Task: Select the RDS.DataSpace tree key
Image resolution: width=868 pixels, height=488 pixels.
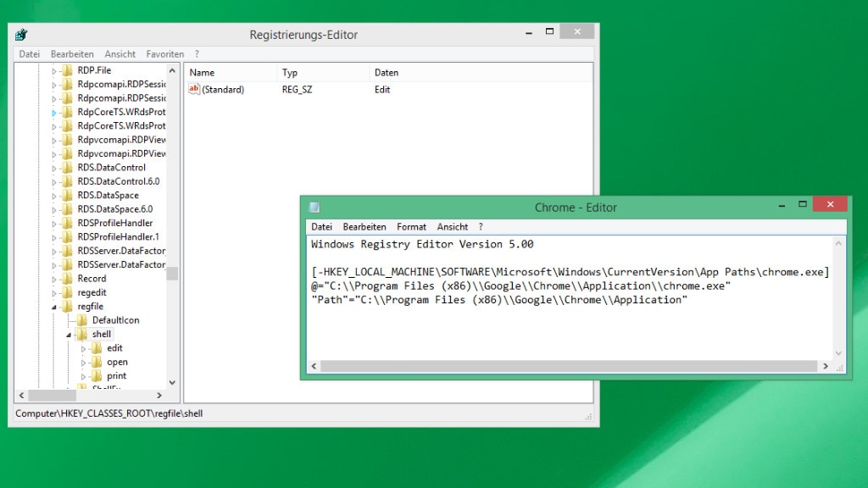Action: pyautogui.click(x=108, y=195)
